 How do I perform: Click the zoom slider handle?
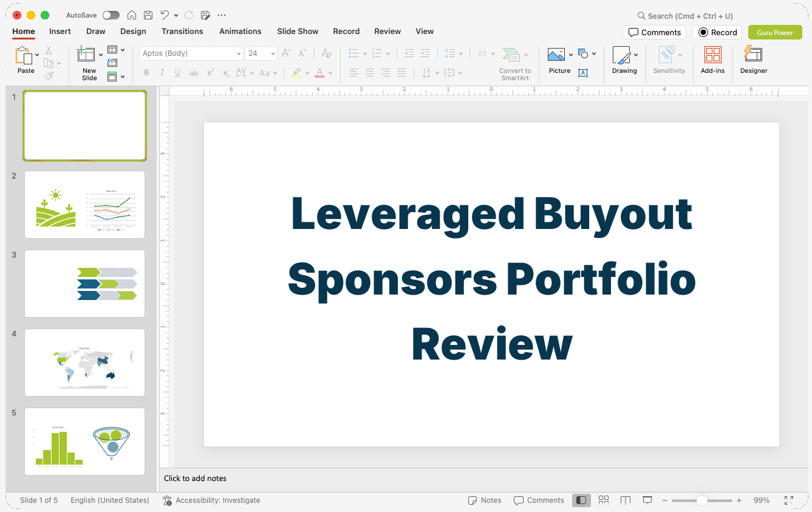coord(701,500)
